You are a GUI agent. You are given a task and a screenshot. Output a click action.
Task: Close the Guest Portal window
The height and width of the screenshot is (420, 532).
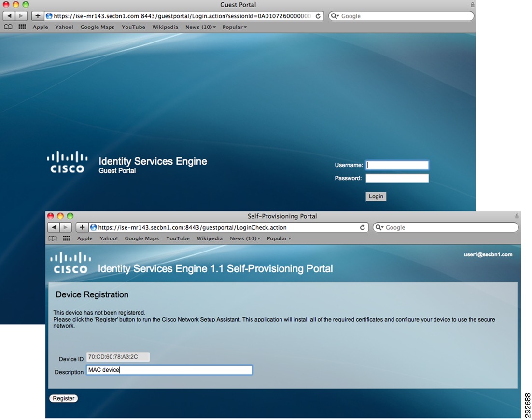pyautogui.click(x=6, y=5)
